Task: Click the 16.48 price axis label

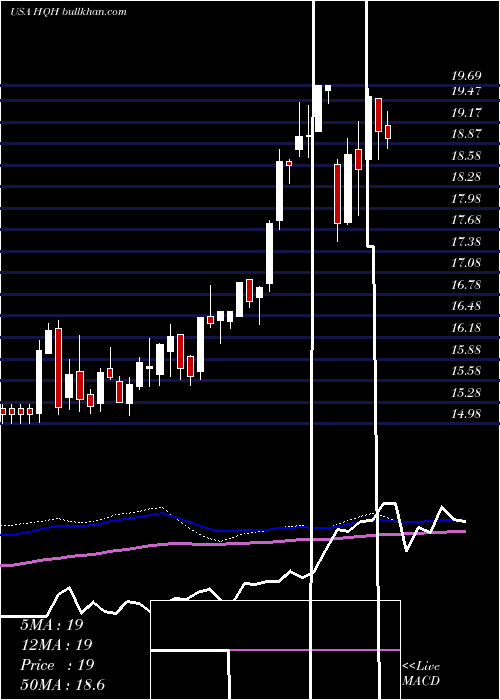Action: click(467, 306)
